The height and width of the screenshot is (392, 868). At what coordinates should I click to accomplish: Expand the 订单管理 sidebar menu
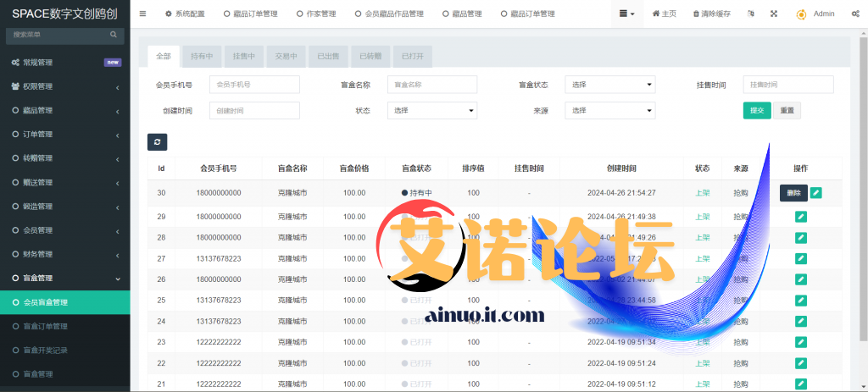point(64,135)
